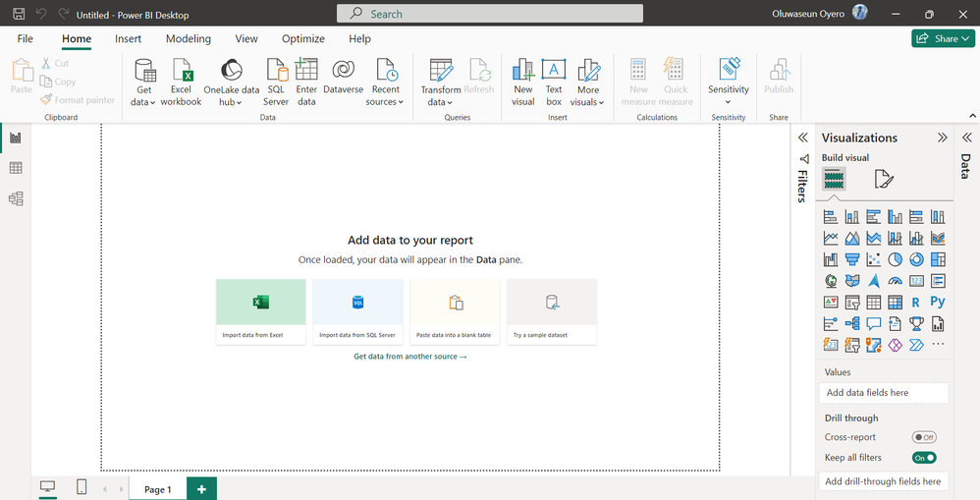Viewport: 980px width, 500px height.
Task: Open Format visual tab in Visualizations
Action: (x=884, y=180)
